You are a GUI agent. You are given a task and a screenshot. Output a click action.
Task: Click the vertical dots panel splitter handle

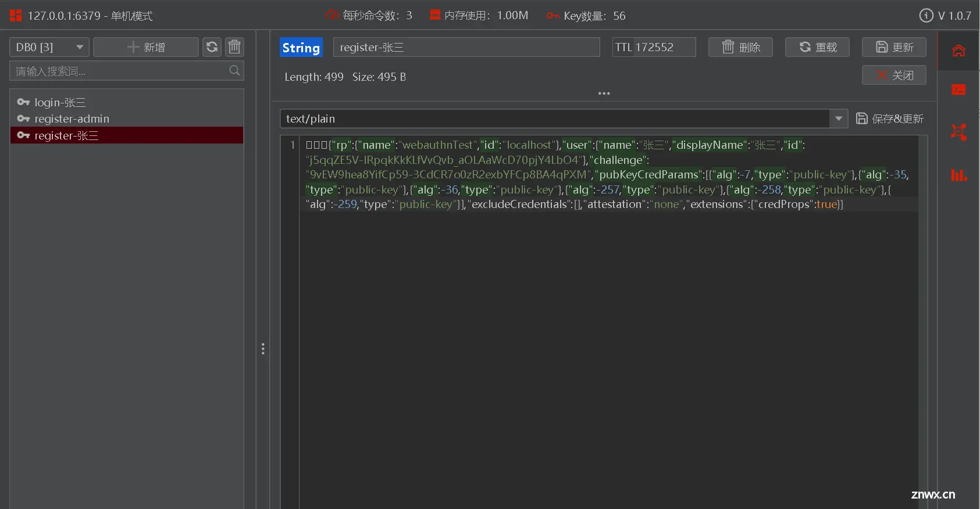pos(263,349)
